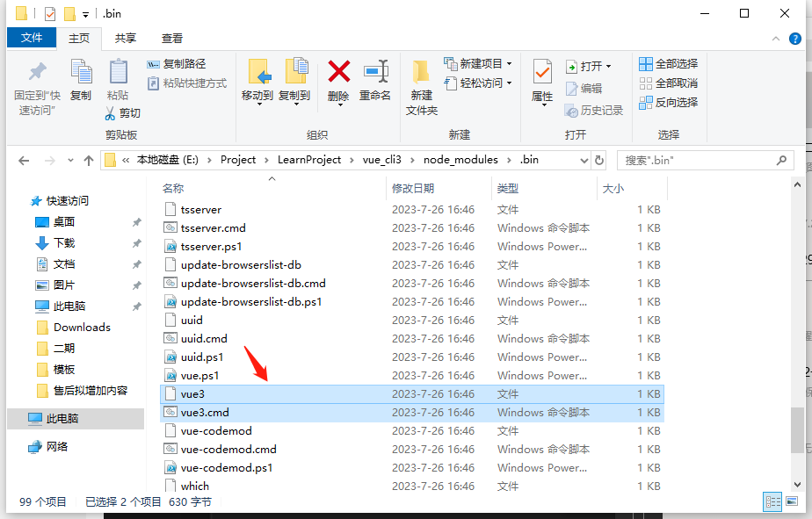Select the vue-codemod.cmd file
Image resolution: width=812 pixels, height=519 pixels.
[411, 449]
